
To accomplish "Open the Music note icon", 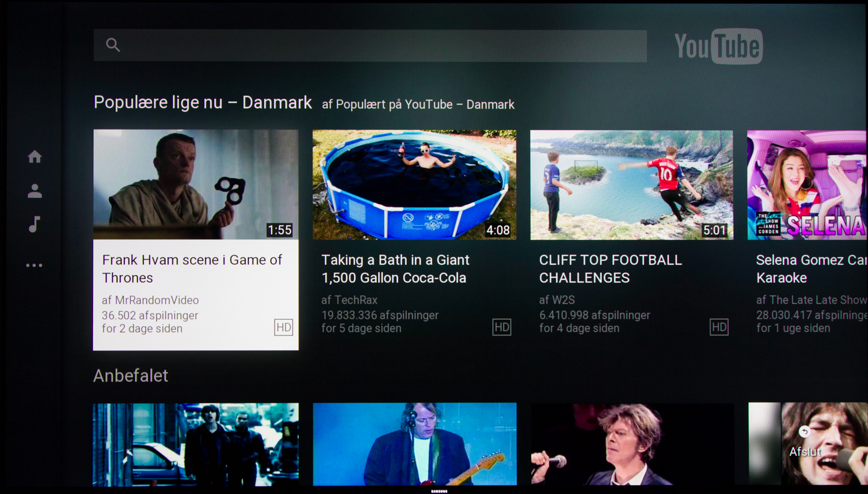I will coord(35,224).
